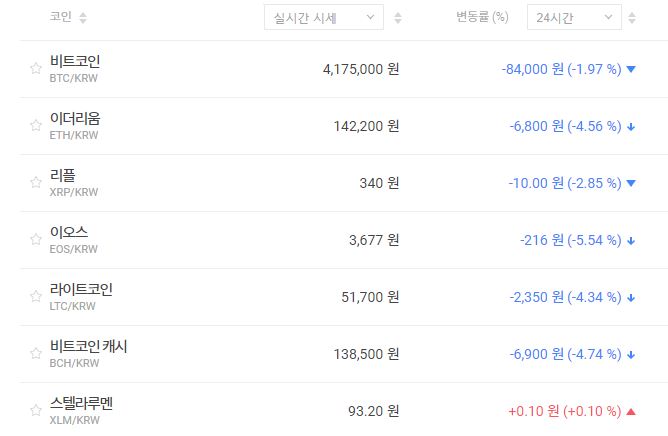Sort by coin name using 코인 arrows
Screen dimensions: 668x436
(83, 18)
